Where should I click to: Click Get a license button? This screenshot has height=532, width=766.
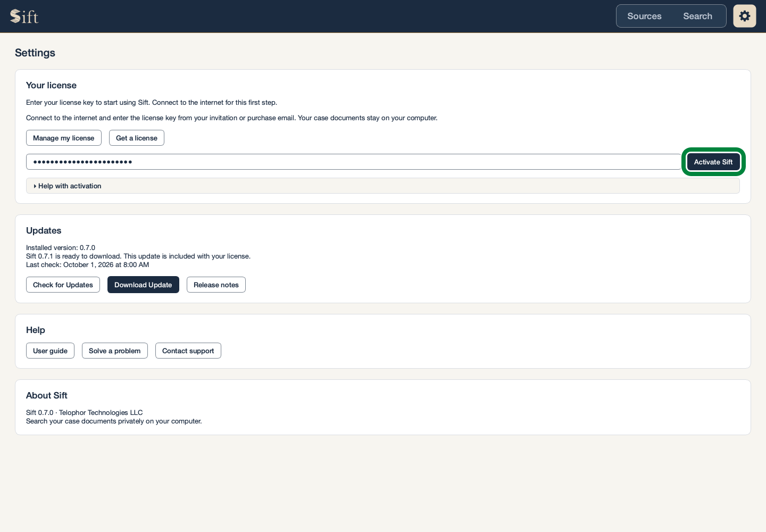(x=137, y=138)
